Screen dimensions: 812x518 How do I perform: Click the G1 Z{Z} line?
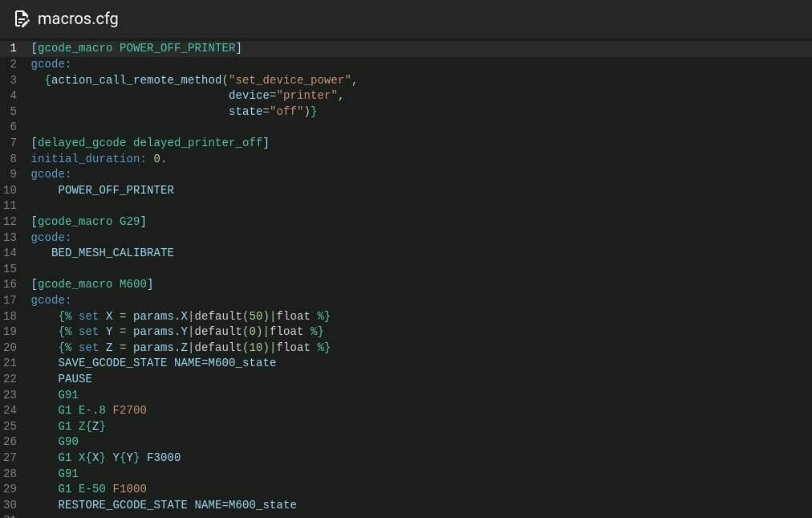(x=82, y=426)
